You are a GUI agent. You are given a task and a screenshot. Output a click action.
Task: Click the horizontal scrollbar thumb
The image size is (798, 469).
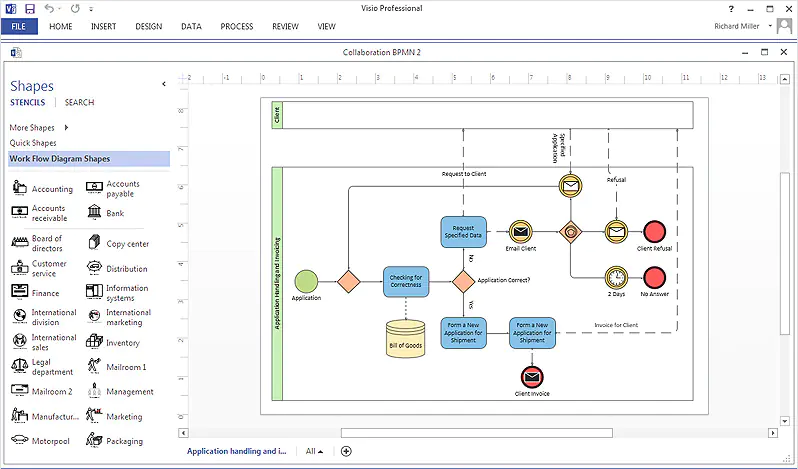(x=477, y=433)
